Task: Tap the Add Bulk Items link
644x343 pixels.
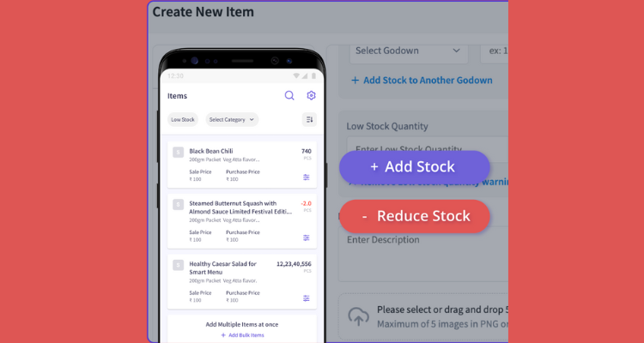Action: coord(242,335)
